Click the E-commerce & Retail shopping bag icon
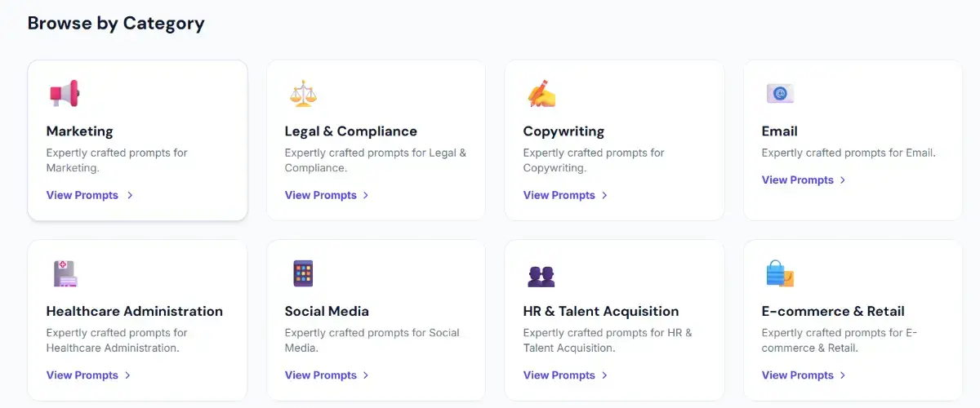 pyautogui.click(x=780, y=273)
